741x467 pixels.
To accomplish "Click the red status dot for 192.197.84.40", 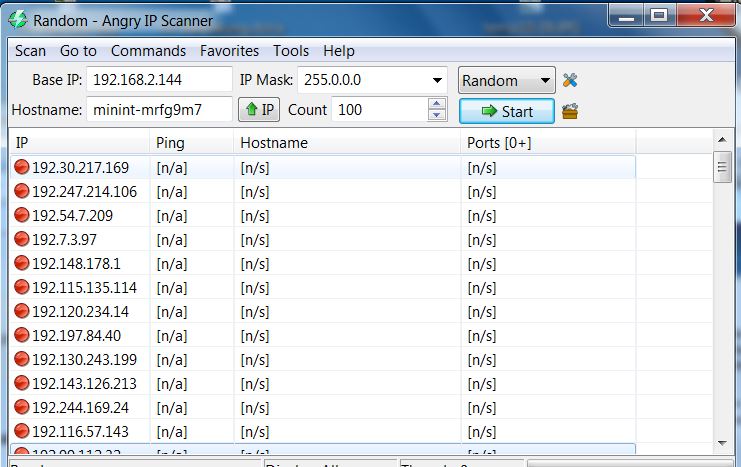I will tap(22, 335).
